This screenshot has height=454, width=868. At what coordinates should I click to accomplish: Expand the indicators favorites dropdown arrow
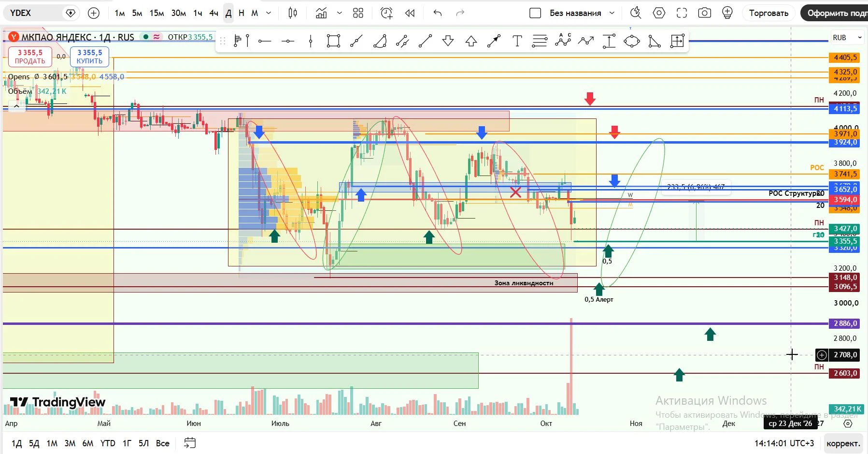(340, 13)
